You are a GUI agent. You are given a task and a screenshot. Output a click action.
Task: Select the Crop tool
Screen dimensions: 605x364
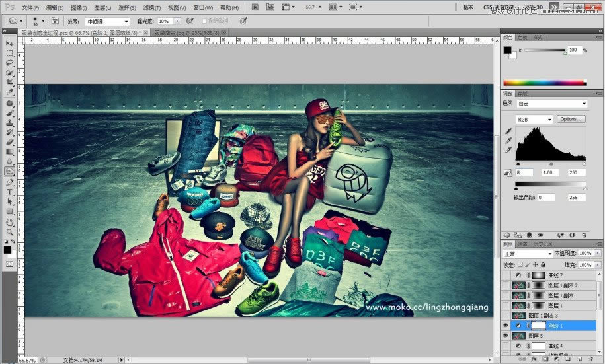(10, 83)
